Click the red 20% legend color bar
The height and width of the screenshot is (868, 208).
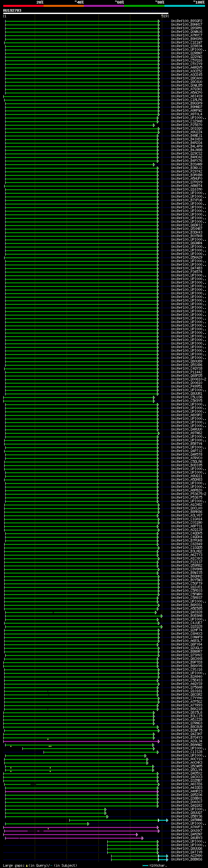(23, 6)
